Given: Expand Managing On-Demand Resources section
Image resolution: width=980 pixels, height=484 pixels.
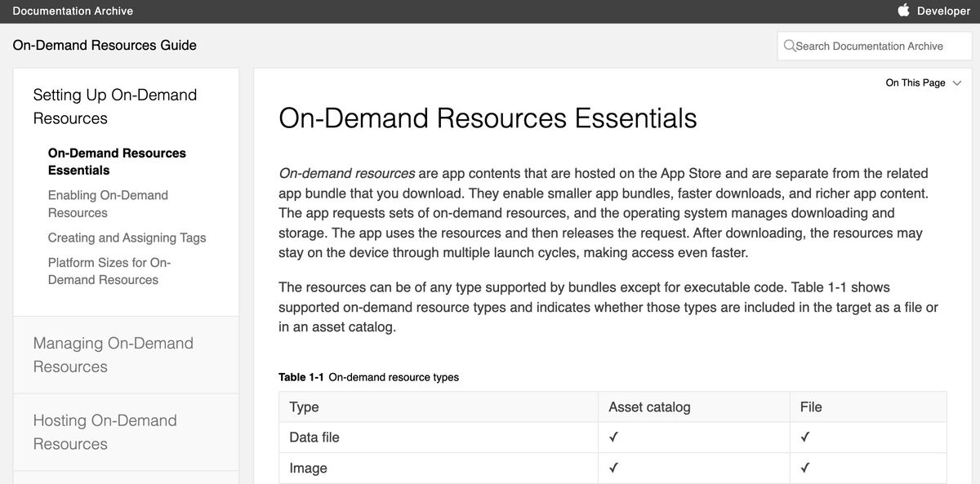Looking at the screenshot, I should tap(114, 355).
